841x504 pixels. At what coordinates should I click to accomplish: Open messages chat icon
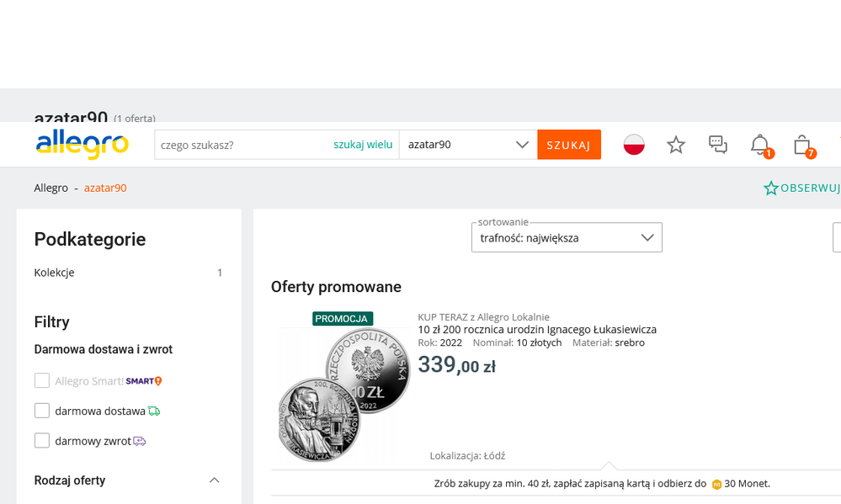tap(718, 145)
